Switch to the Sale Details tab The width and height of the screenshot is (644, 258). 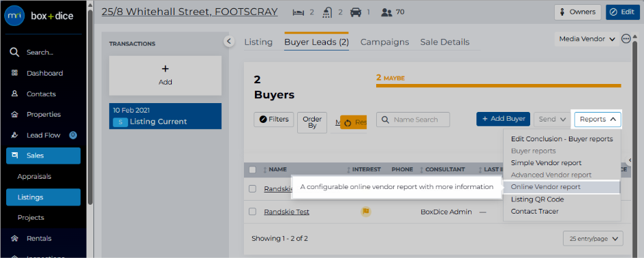pyautogui.click(x=445, y=42)
